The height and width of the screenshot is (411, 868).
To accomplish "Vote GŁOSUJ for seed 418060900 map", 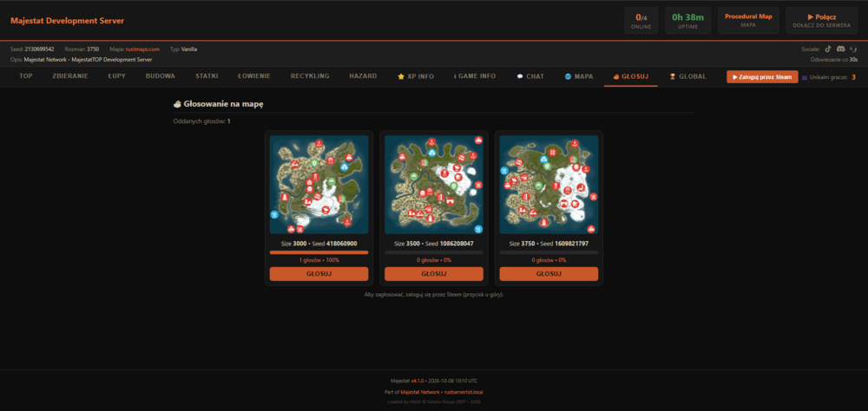I will pyautogui.click(x=319, y=274).
